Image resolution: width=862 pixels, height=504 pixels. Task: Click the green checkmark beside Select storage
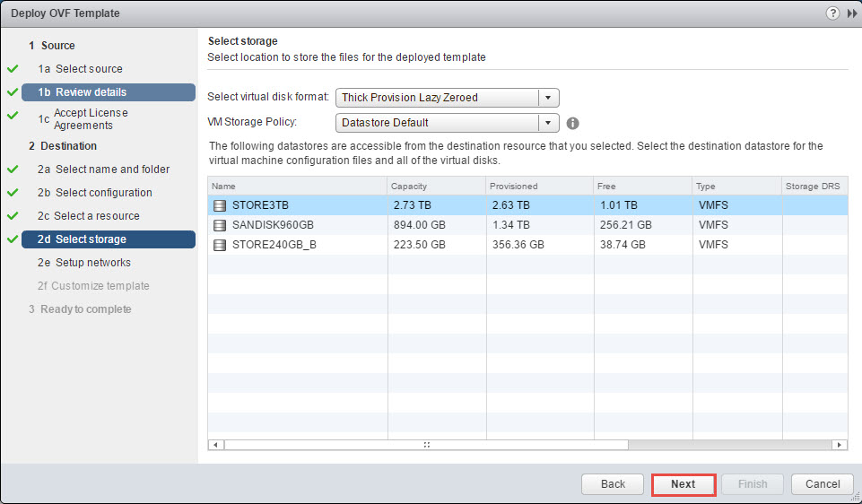[13, 239]
